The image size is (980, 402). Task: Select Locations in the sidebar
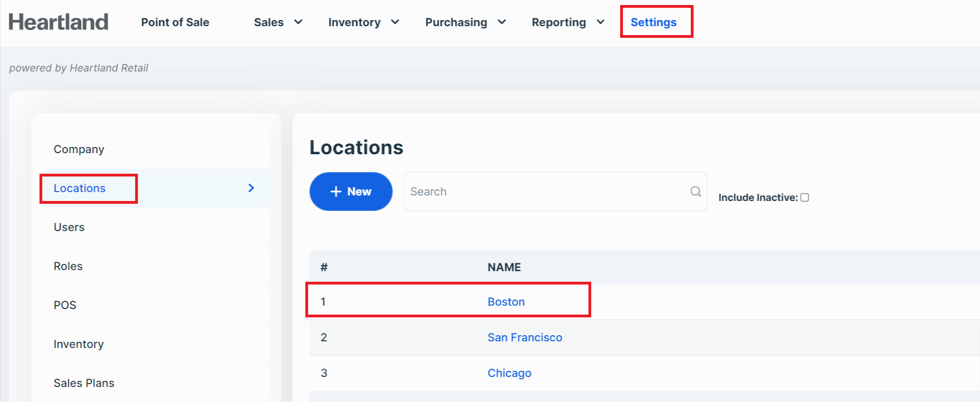pyautogui.click(x=80, y=188)
